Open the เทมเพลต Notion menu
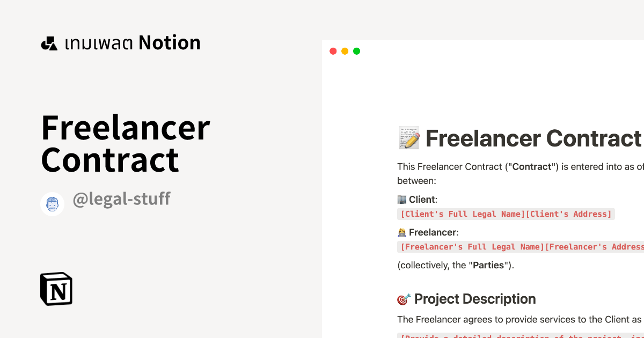This screenshot has height=338, width=644. coord(120,42)
